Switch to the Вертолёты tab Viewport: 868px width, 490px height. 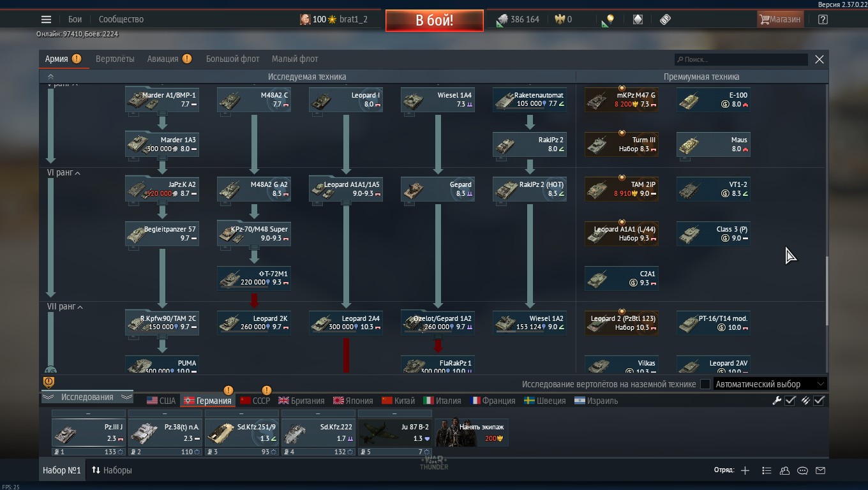click(115, 59)
